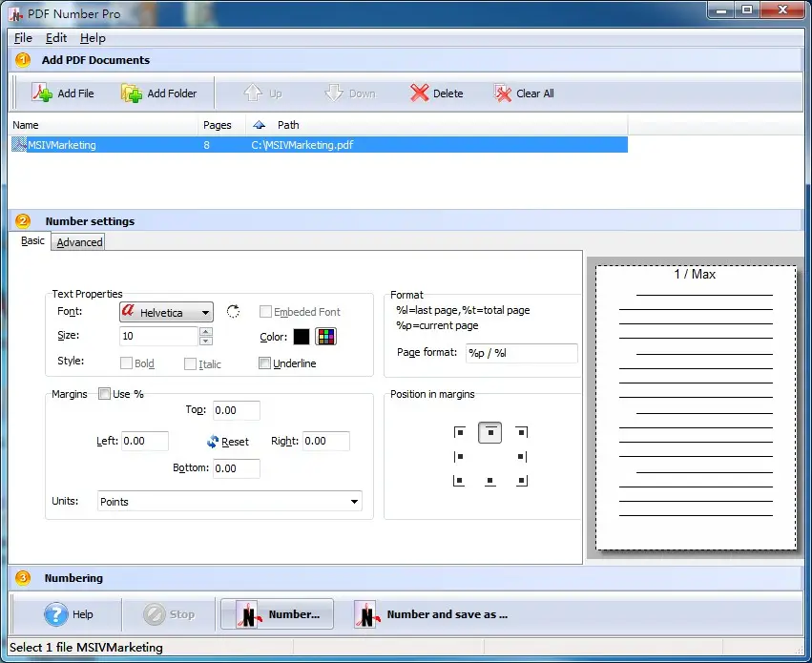Select top-left margin position

point(459,432)
